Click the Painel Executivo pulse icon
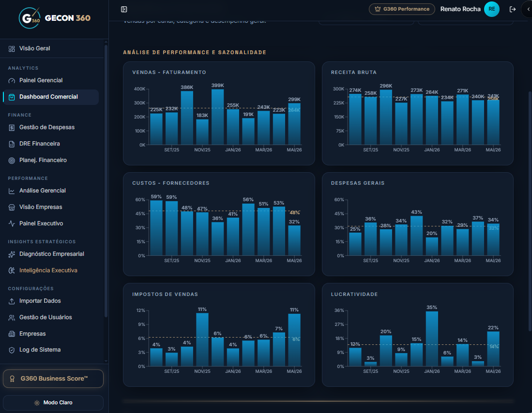Image resolution: width=532 pixels, height=413 pixels. pyautogui.click(x=12, y=224)
